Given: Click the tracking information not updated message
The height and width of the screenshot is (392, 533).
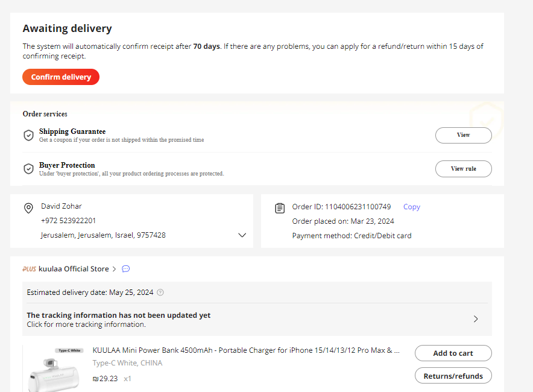Looking at the screenshot, I should pyautogui.click(x=119, y=315).
